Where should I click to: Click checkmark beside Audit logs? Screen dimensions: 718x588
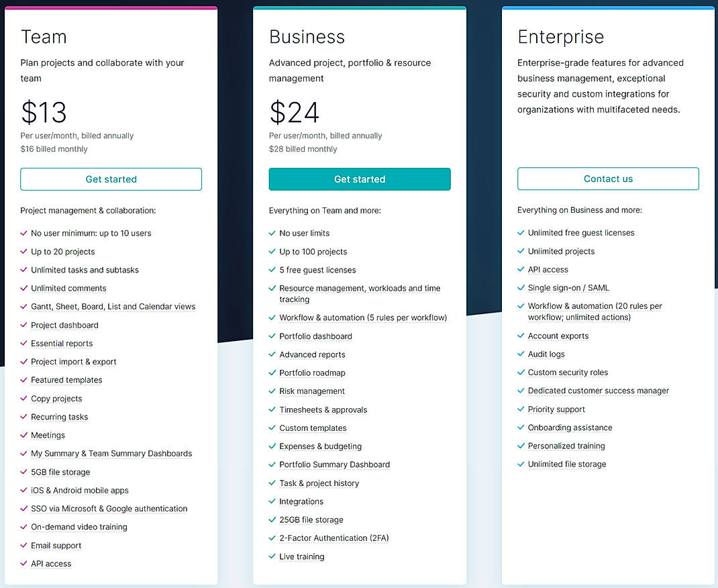pos(521,354)
